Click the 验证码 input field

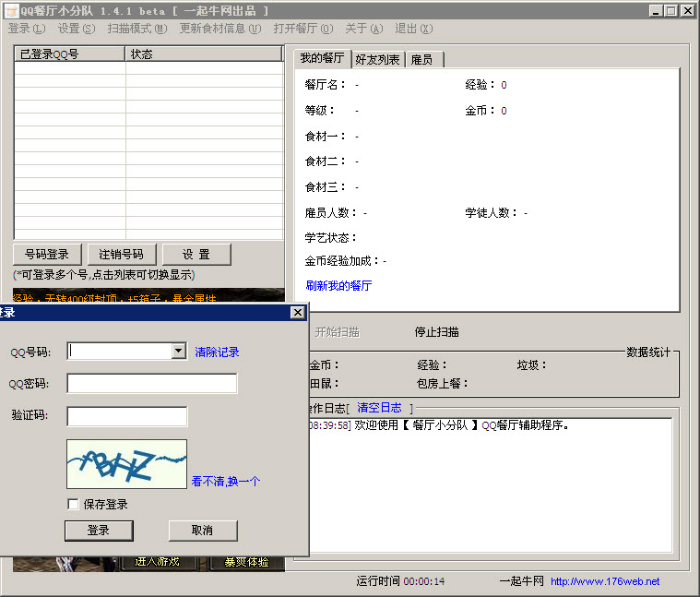point(127,416)
